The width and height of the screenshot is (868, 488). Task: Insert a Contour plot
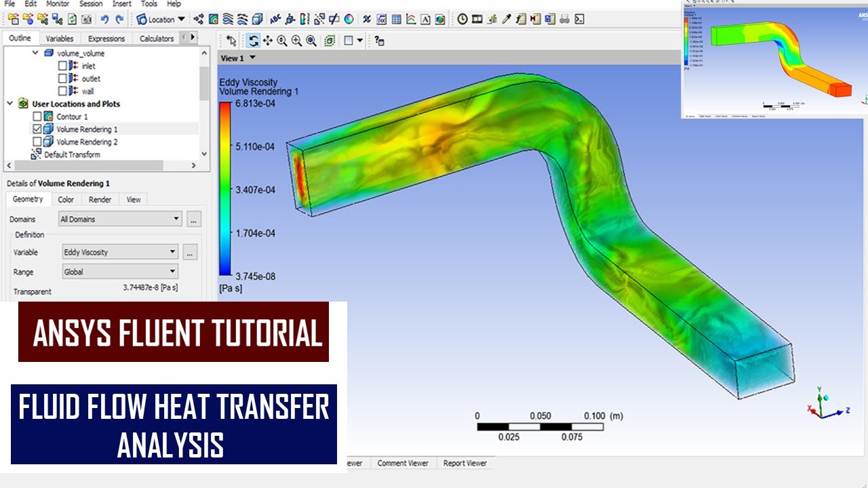point(214,20)
